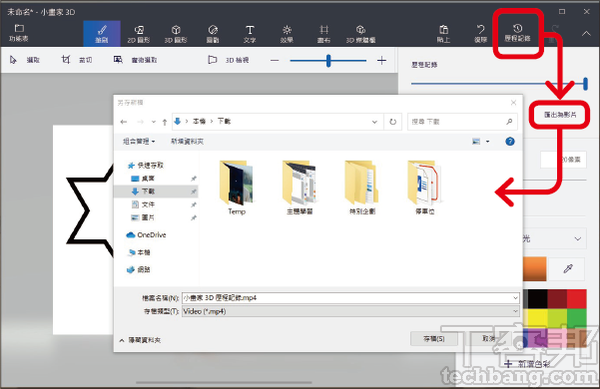Open the view options dropdown arrow
Viewport: 600px width, 389px height.
pos(488,142)
